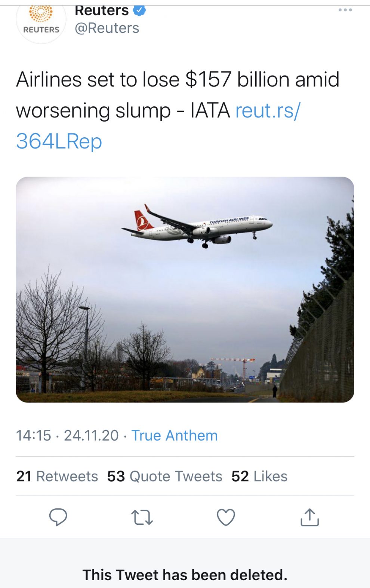Screen dimensions: 370x588
Task: Tap the retweet arrows icon
Action: click(x=142, y=517)
